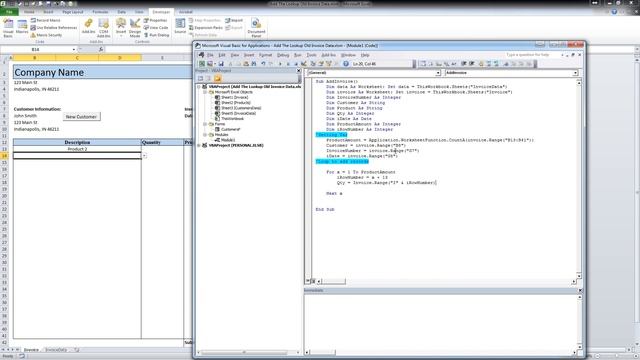Open VBA Window menu
640x360 pixels.
[x=348, y=55]
